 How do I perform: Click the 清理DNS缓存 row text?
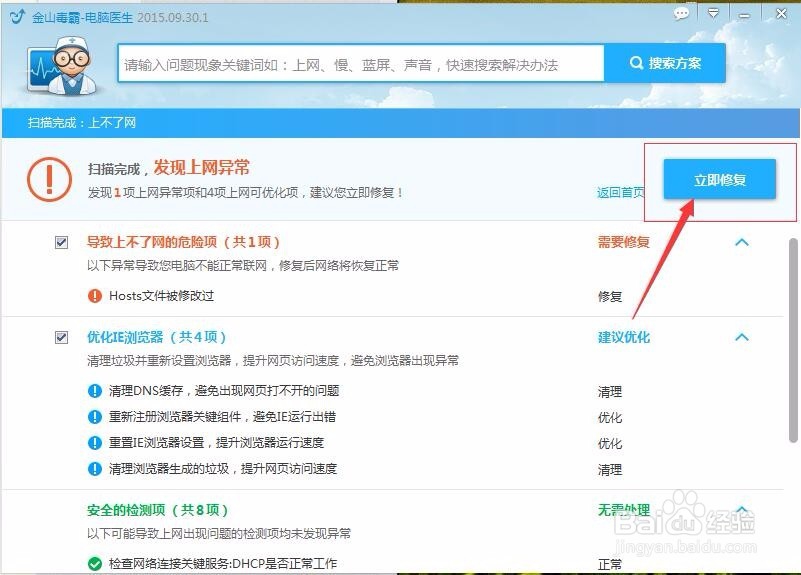point(224,391)
